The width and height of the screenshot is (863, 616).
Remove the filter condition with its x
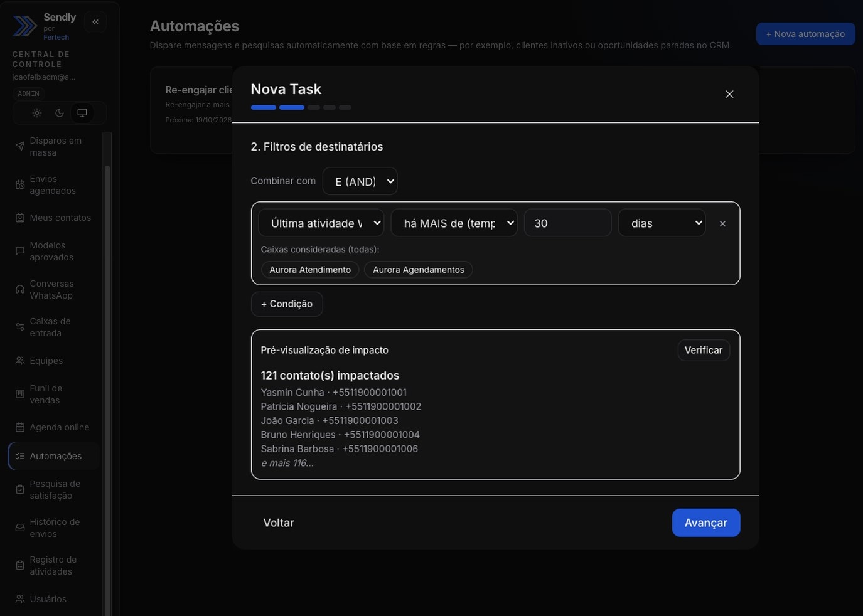[x=722, y=223]
